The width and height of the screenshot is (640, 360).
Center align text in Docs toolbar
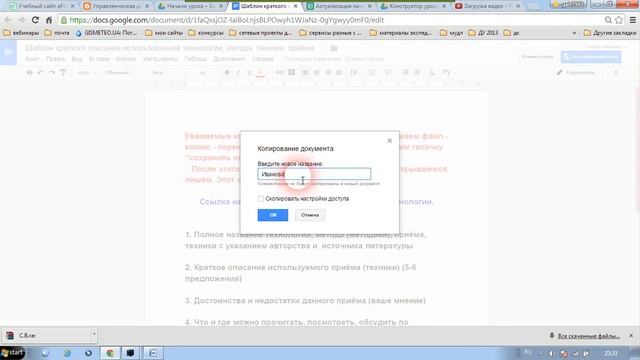(317, 73)
